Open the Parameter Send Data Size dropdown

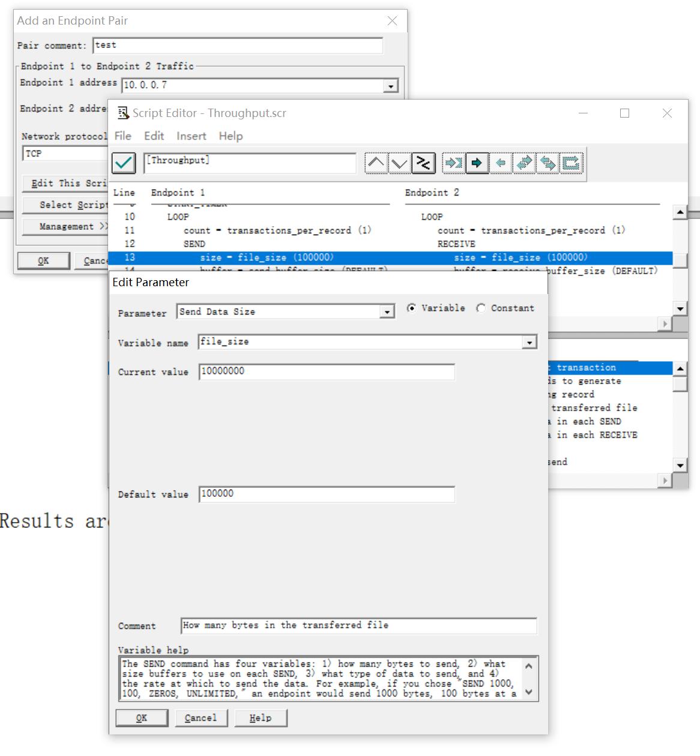pos(387,312)
